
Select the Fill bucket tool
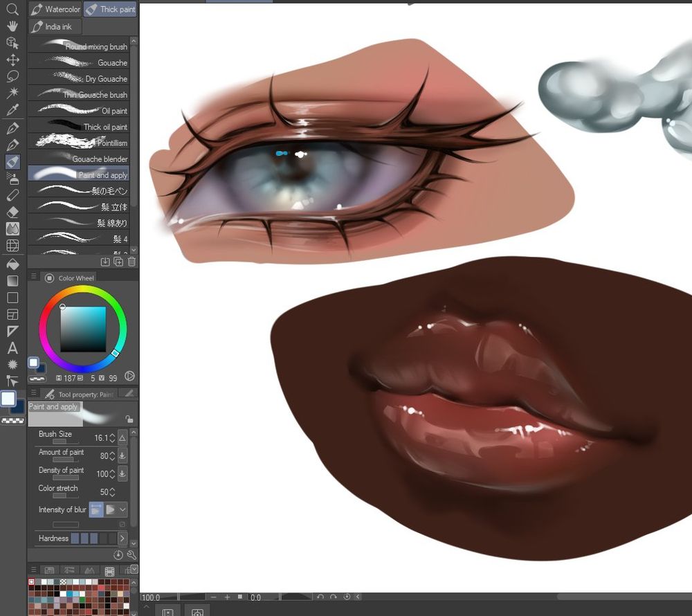point(12,264)
